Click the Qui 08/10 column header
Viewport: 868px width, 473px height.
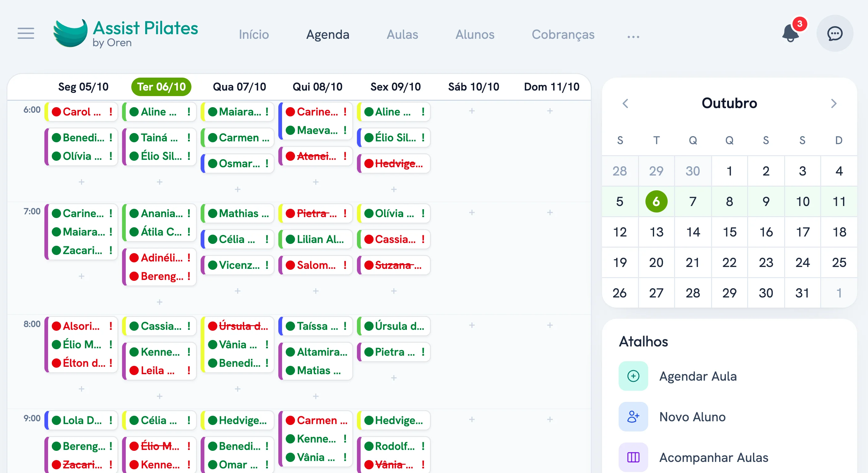click(317, 87)
